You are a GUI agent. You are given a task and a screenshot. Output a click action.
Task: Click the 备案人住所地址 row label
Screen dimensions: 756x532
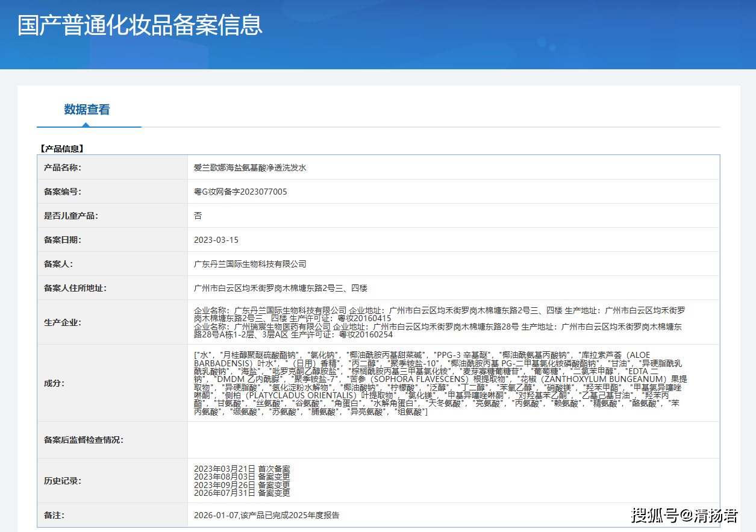coord(75,288)
